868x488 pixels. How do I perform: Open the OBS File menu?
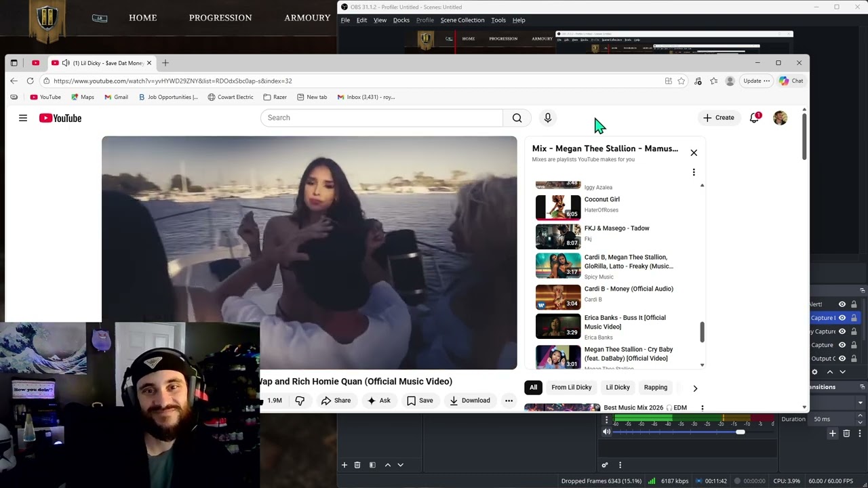[x=345, y=20]
